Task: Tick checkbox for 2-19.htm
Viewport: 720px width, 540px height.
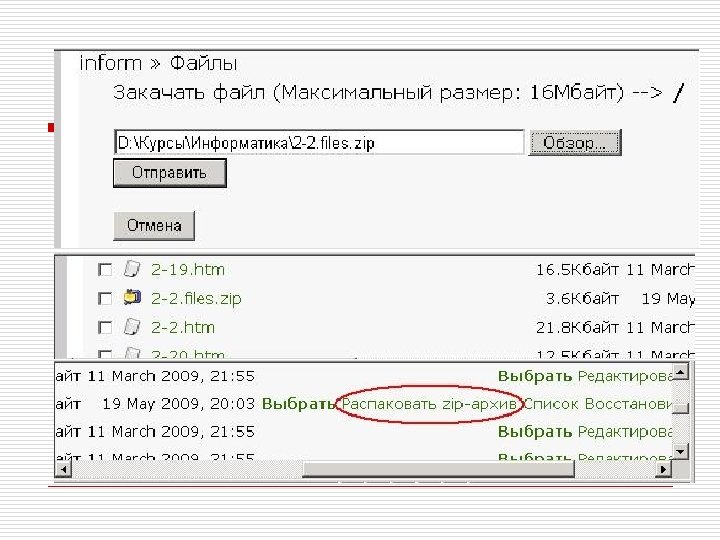Action: pos(105,270)
